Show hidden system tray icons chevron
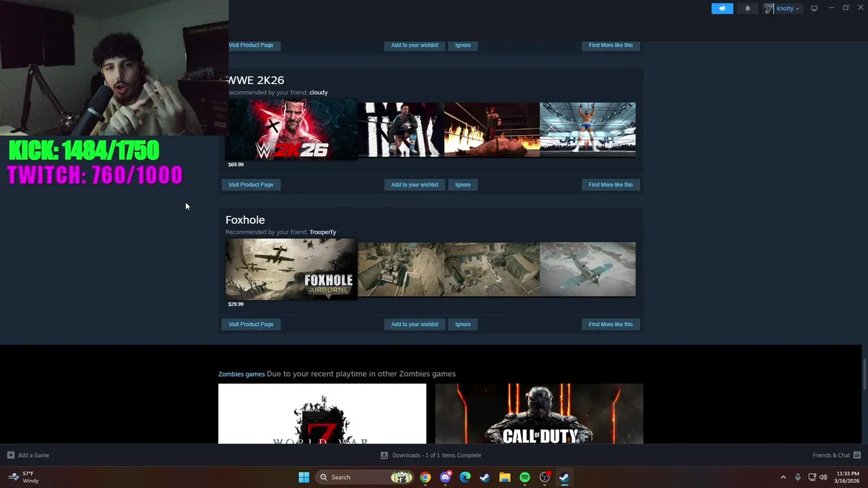Image resolution: width=868 pixels, height=488 pixels. [x=783, y=477]
